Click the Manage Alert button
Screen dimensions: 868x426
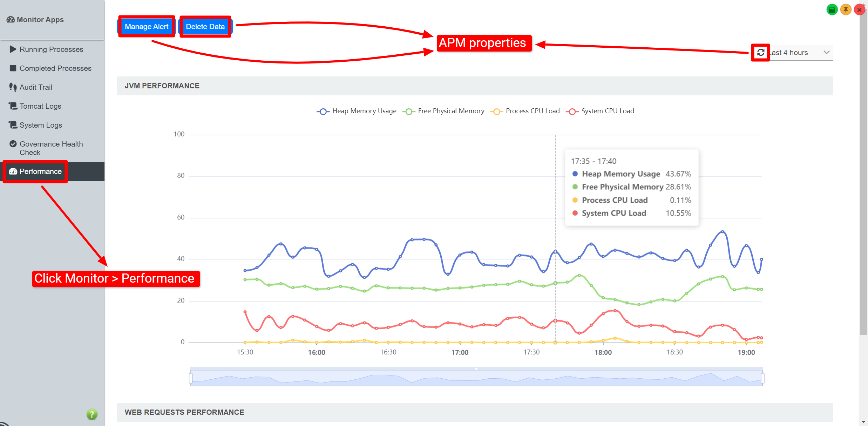(147, 27)
